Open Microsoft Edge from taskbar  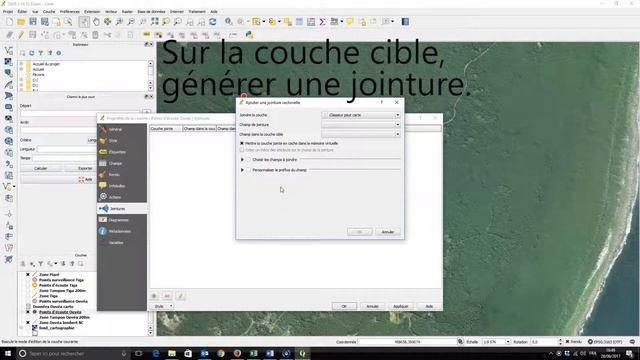click(x=156, y=353)
